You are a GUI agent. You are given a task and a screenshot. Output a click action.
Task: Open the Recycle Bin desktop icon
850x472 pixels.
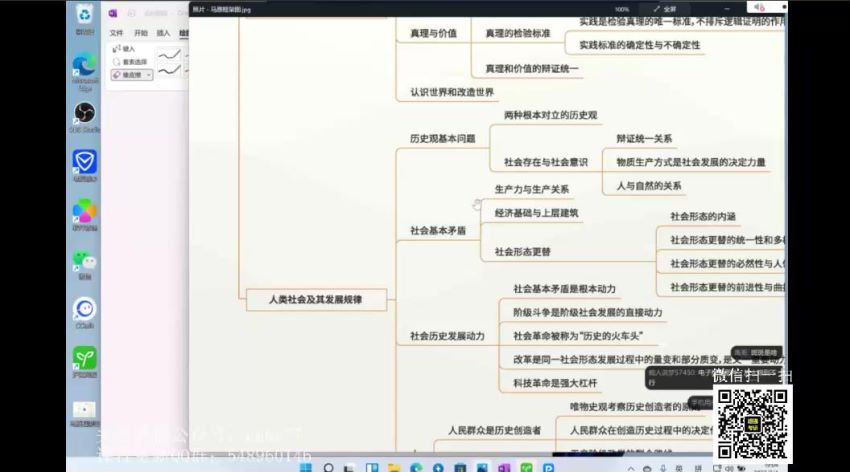(x=85, y=15)
